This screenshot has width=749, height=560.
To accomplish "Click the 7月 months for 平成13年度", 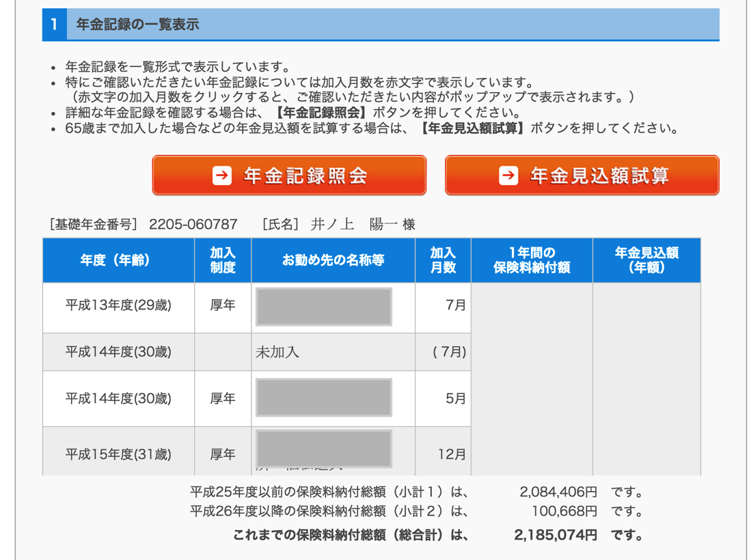I will point(455,305).
